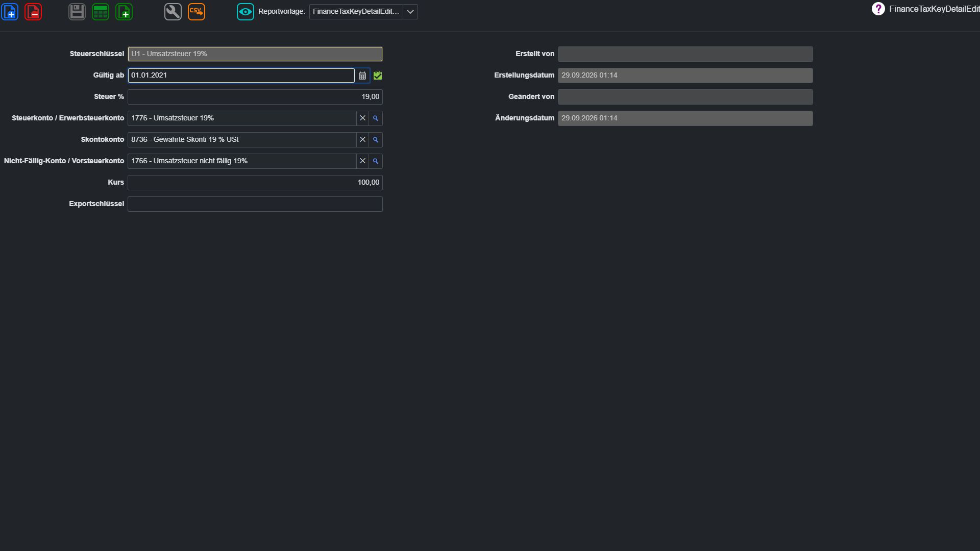Click the blue new record icon
Image resolution: width=980 pixels, height=551 pixels.
tap(10, 11)
